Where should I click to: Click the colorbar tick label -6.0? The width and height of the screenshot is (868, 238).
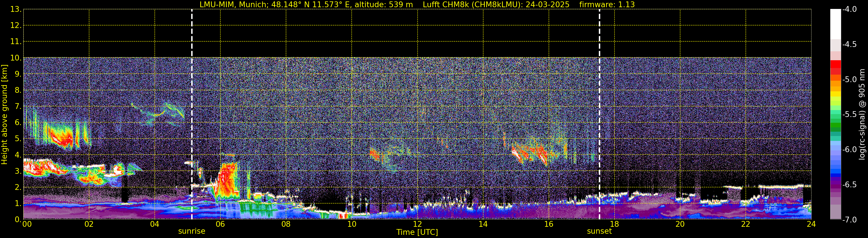click(849, 150)
